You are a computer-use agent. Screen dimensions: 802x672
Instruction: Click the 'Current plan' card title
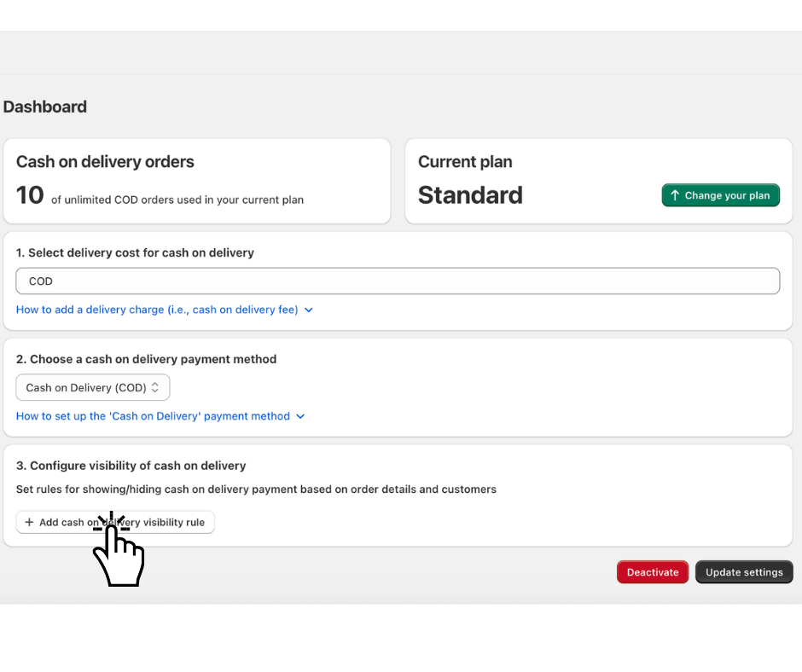465,162
